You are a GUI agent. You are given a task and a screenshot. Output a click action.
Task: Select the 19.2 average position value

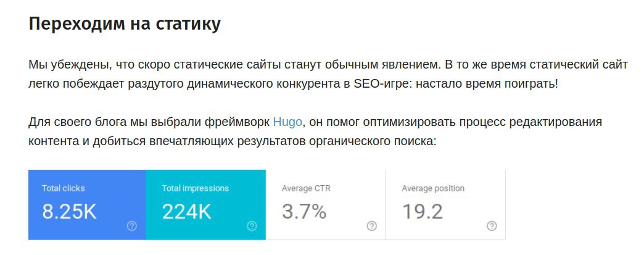(x=423, y=212)
